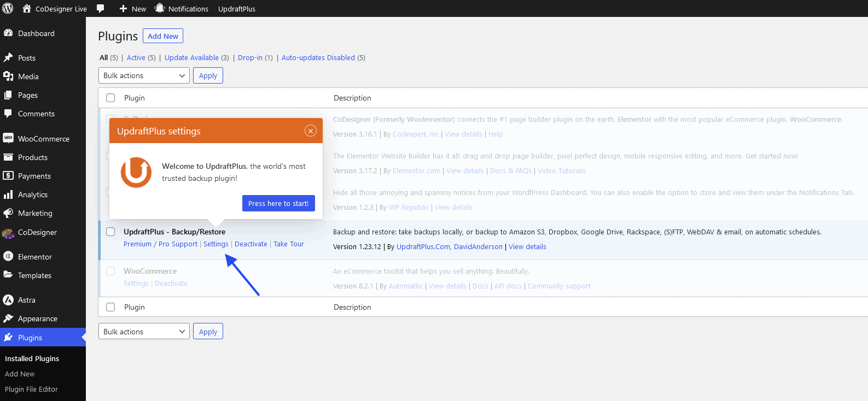Close the UpdraftPlus settings popup
868x401 pixels.
(311, 131)
